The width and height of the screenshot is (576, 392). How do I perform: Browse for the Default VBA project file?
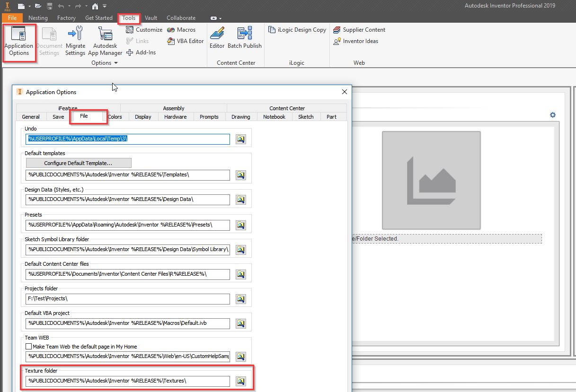coord(241,323)
